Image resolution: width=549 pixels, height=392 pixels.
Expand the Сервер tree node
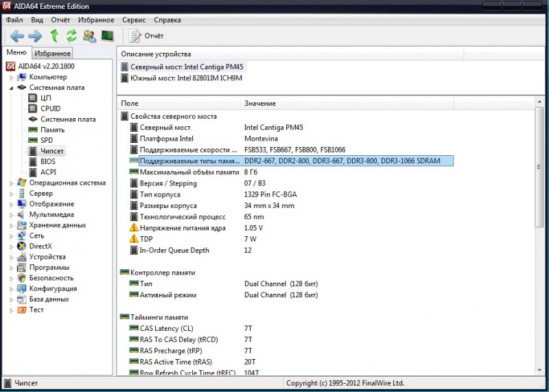(x=11, y=194)
